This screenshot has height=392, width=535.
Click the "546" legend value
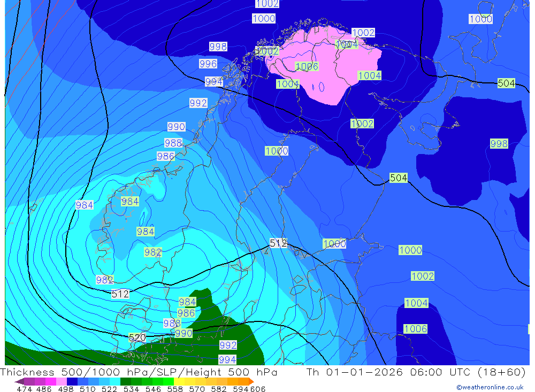pos(153,389)
